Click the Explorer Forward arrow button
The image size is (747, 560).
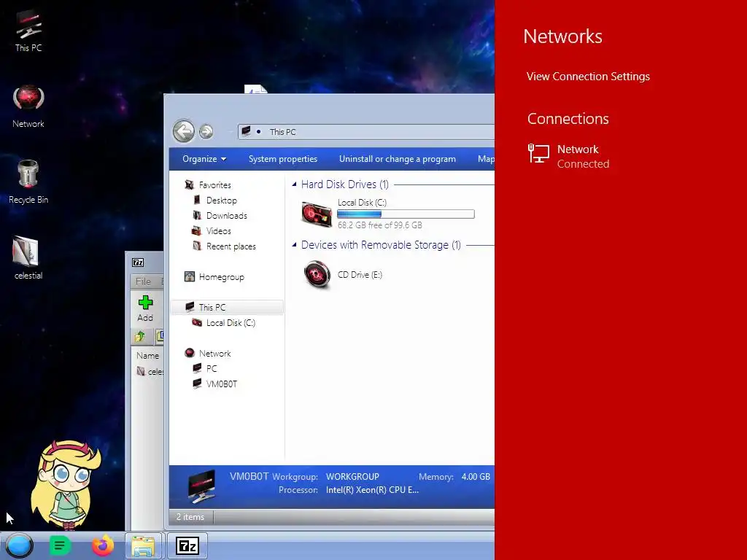(x=206, y=131)
